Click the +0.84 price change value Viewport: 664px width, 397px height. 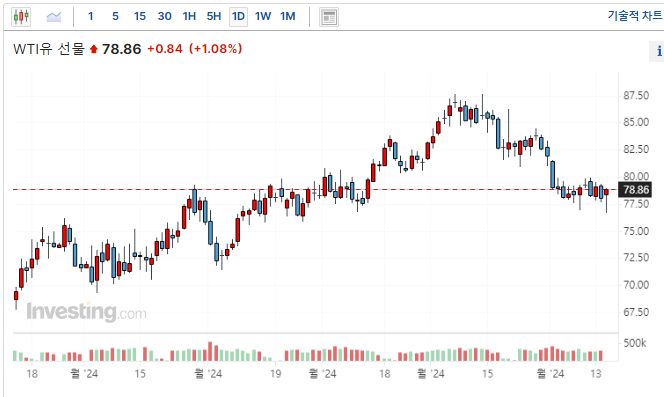coord(165,49)
